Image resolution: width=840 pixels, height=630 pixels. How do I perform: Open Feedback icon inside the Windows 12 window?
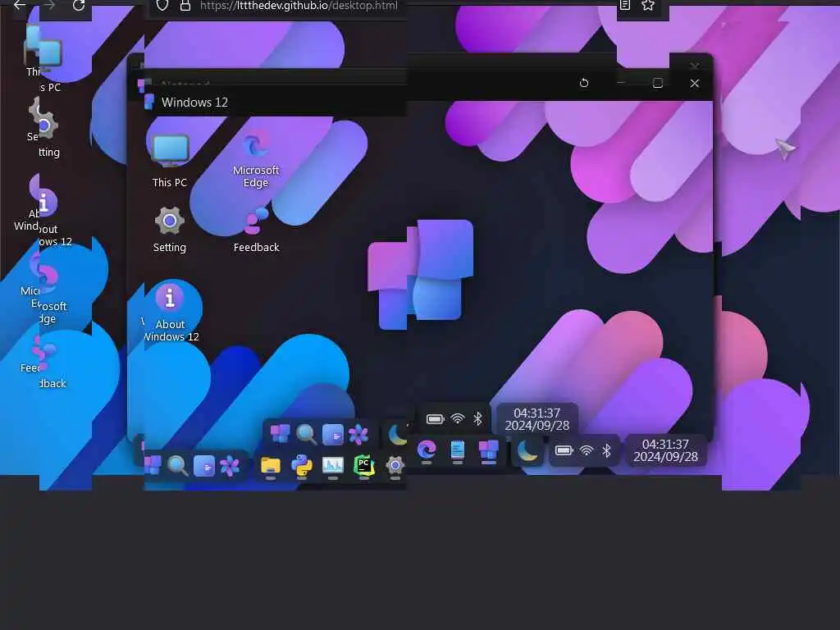tap(256, 230)
